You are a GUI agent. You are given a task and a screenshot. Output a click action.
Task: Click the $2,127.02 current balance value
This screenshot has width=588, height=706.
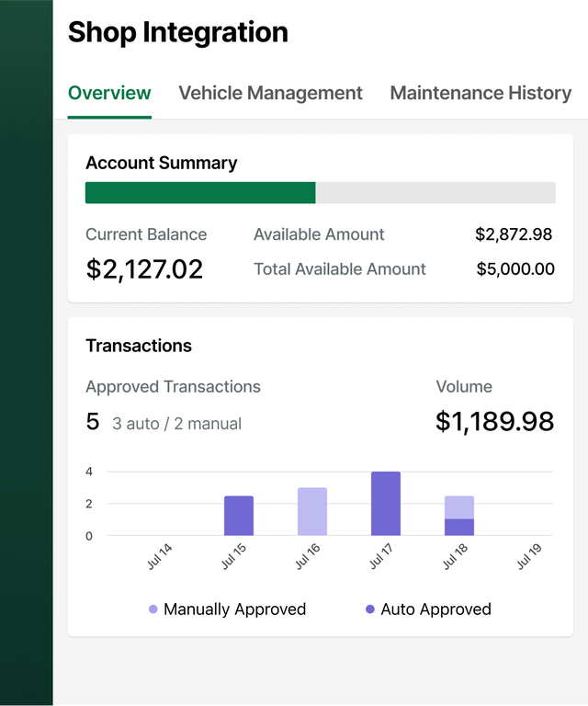click(144, 268)
